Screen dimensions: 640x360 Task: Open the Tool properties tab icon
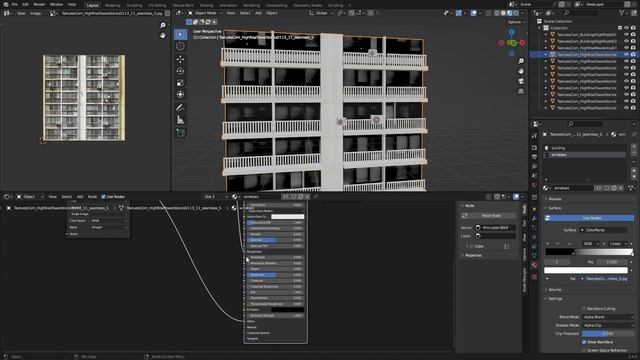[x=534, y=136]
